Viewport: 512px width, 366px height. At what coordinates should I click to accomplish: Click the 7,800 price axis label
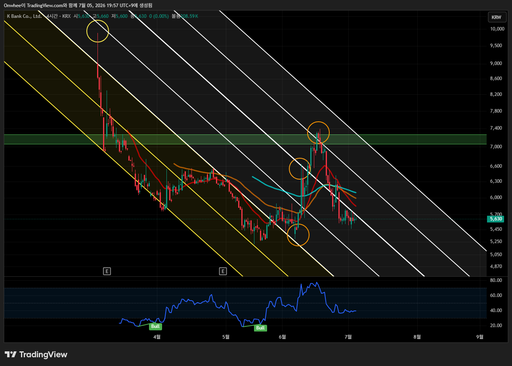pyautogui.click(x=496, y=111)
